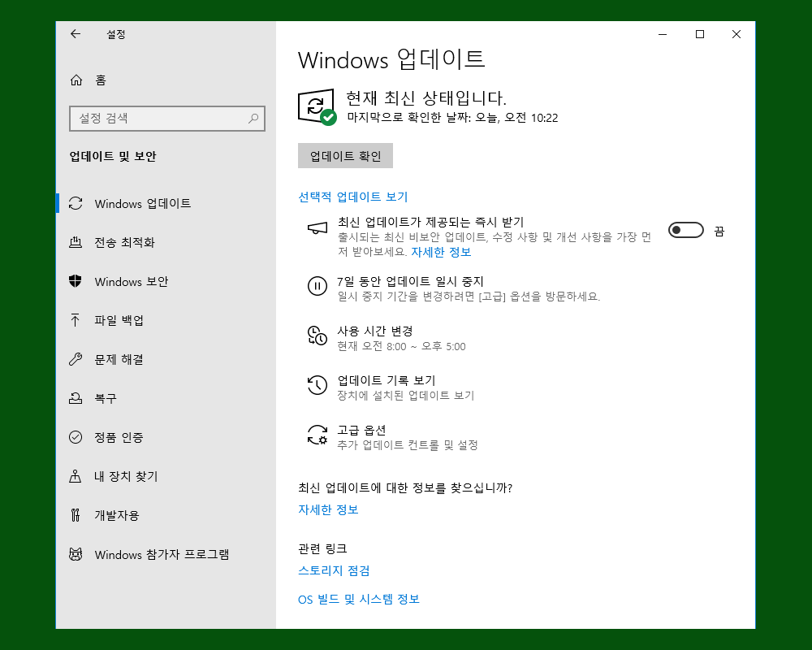Open the 스토리지 점검 link

(x=334, y=570)
